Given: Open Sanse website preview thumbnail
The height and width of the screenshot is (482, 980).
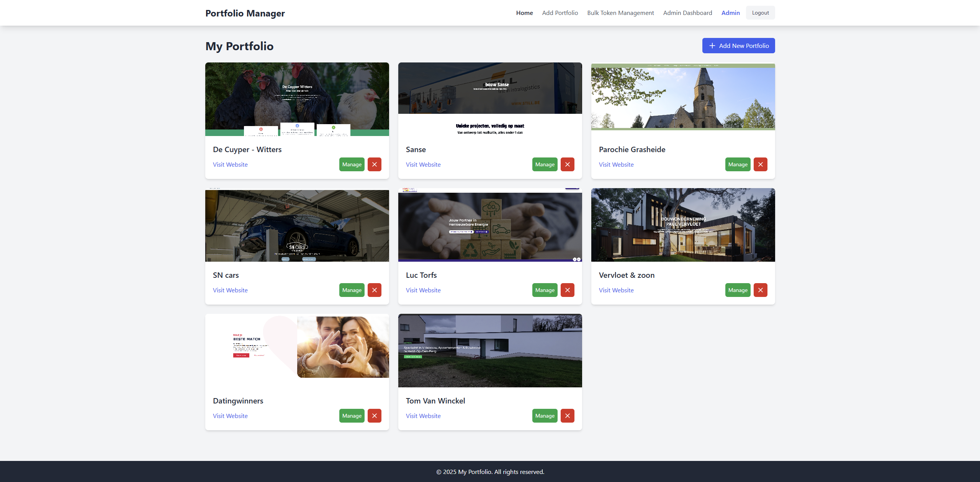Looking at the screenshot, I should click(x=490, y=99).
